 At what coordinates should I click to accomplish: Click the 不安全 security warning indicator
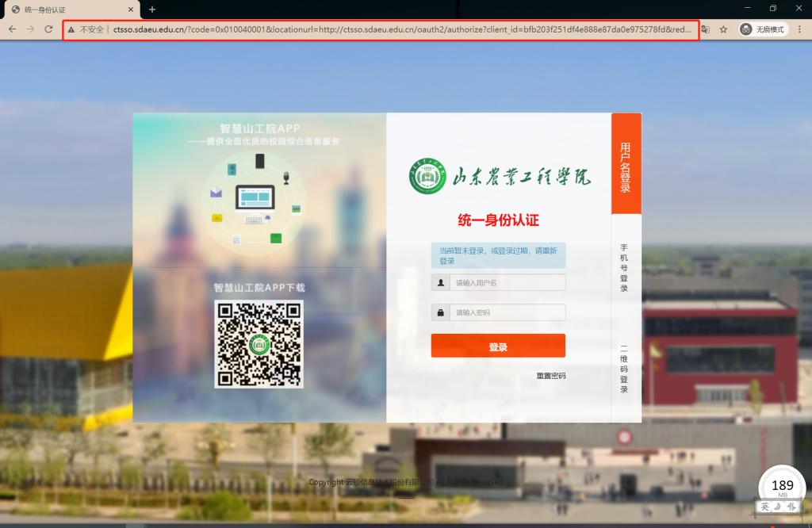click(x=87, y=29)
